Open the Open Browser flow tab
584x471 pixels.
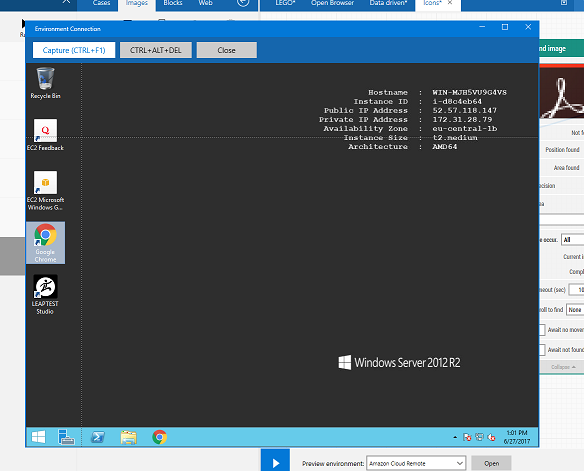pyautogui.click(x=332, y=3)
